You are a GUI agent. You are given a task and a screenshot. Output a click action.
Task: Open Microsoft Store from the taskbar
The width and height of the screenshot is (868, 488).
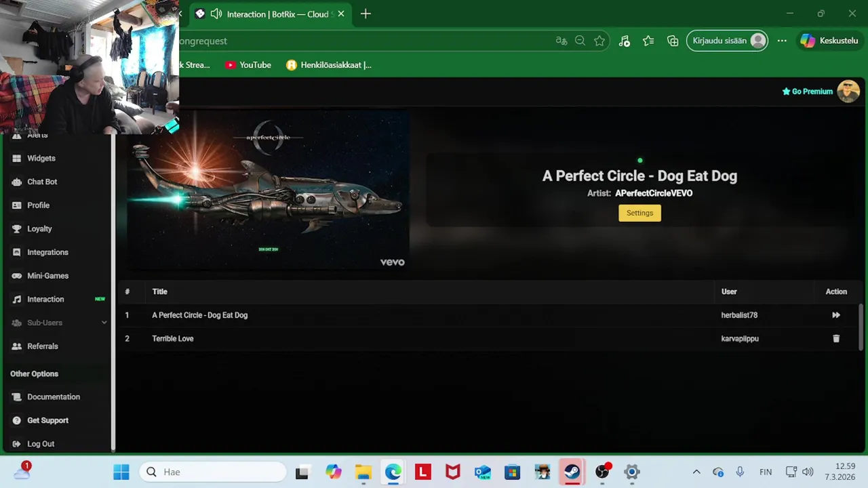pyautogui.click(x=512, y=472)
